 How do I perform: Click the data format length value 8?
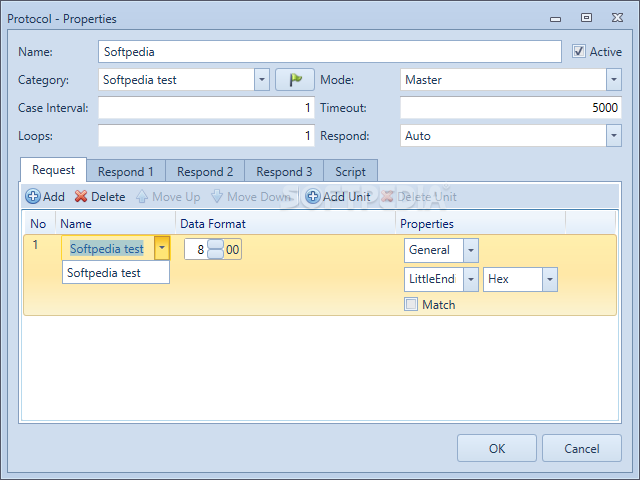[197, 249]
